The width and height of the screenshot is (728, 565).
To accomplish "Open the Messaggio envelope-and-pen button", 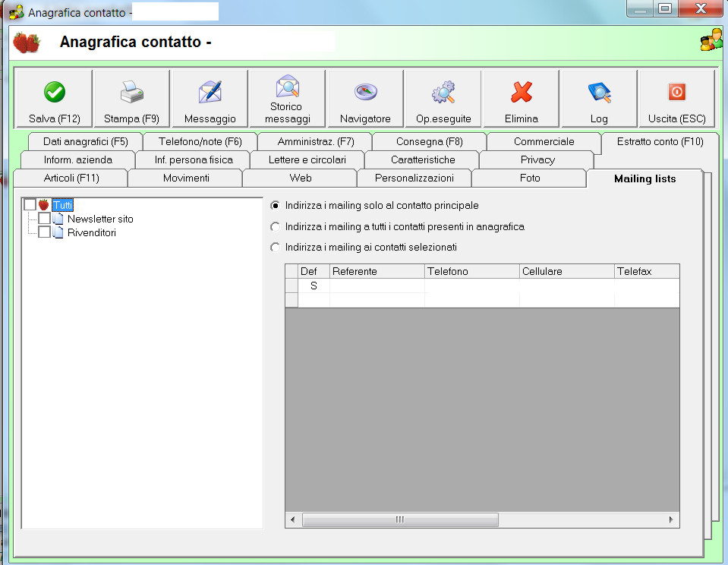I will 210,99.
